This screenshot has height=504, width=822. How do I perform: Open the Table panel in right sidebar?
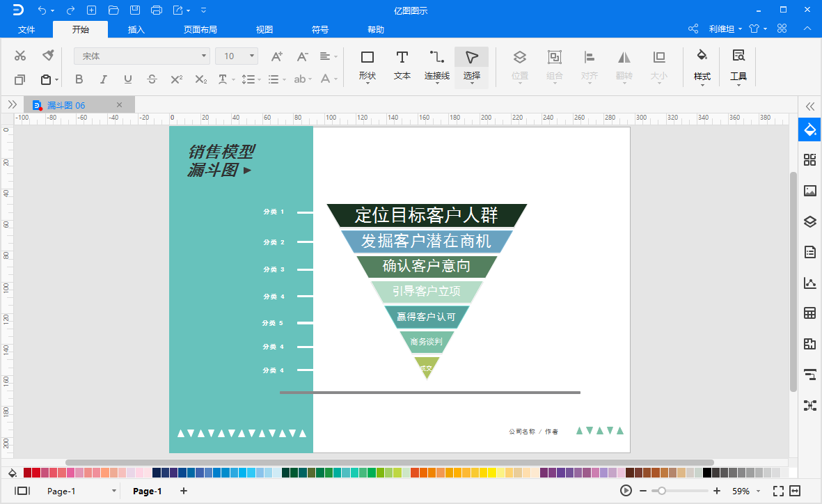pyautogui.click(x=810, y=314)
